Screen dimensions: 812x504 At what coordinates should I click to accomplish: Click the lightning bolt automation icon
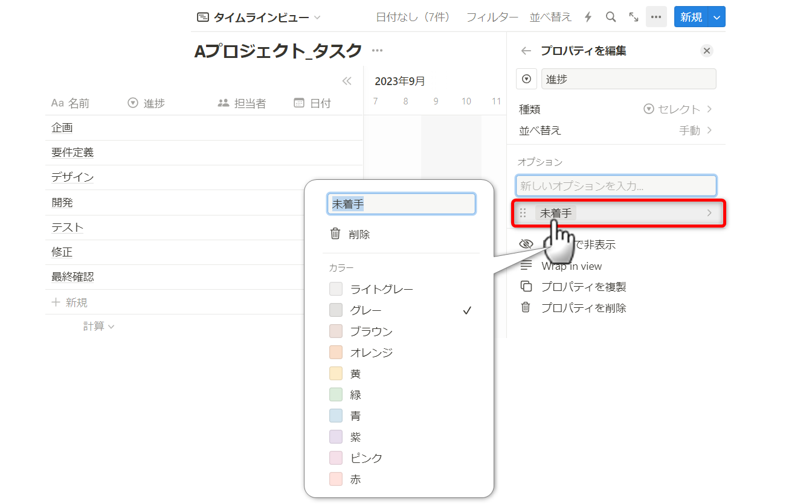[x=588, y=17]
